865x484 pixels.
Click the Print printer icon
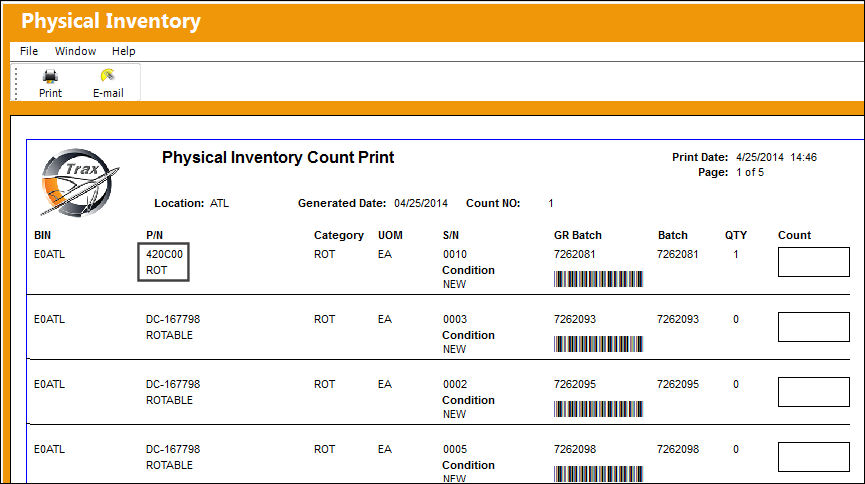click(50, 76)
